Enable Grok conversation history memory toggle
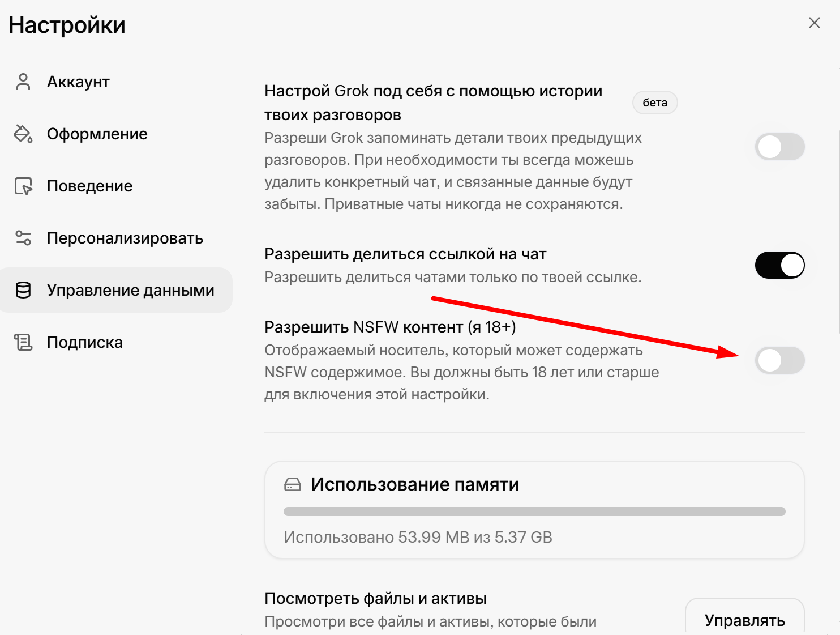 coord(779,147)
